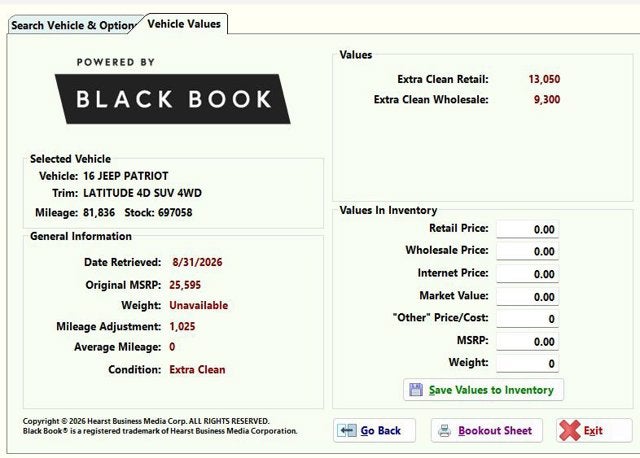Click the floppy disk save icon

tap(416, 390)
